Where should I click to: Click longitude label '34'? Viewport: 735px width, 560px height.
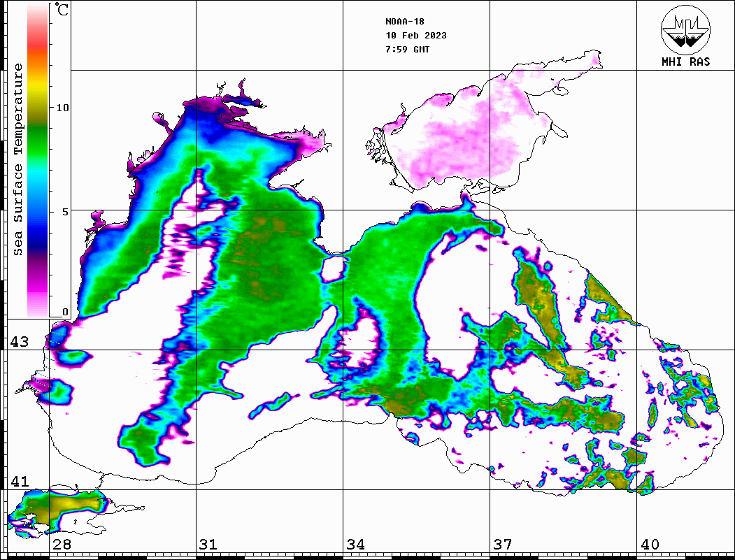tap(356, 544)
